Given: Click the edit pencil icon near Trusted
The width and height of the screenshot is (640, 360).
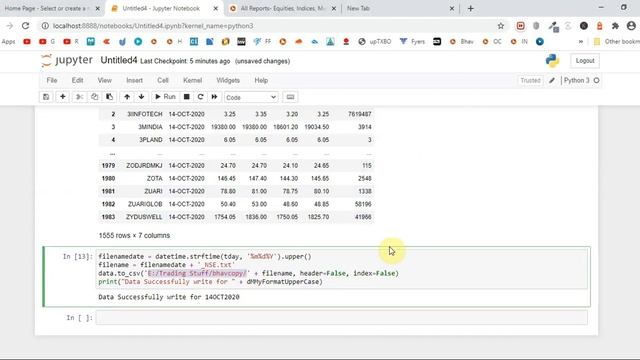Looking at the screenshot, I should pyautogui.click(x=552, y=80).
